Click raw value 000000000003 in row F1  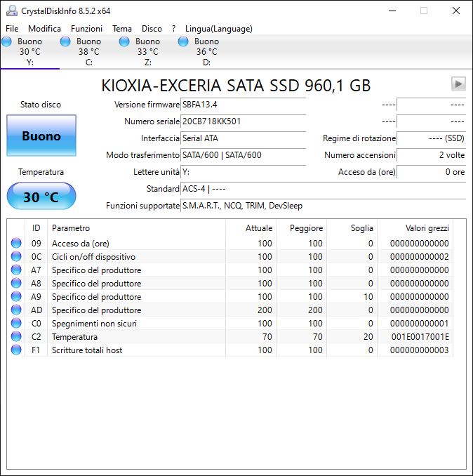[419, 350]
